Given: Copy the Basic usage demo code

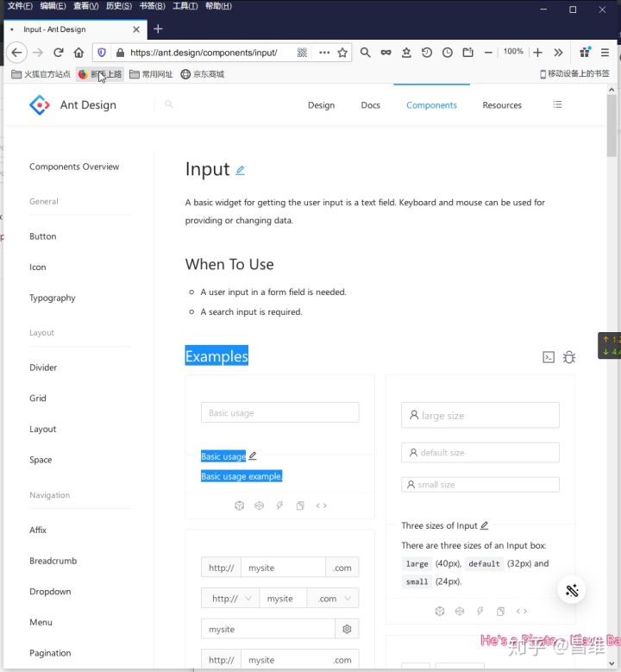Looking at the screenshot, I should tap(300, 506).
